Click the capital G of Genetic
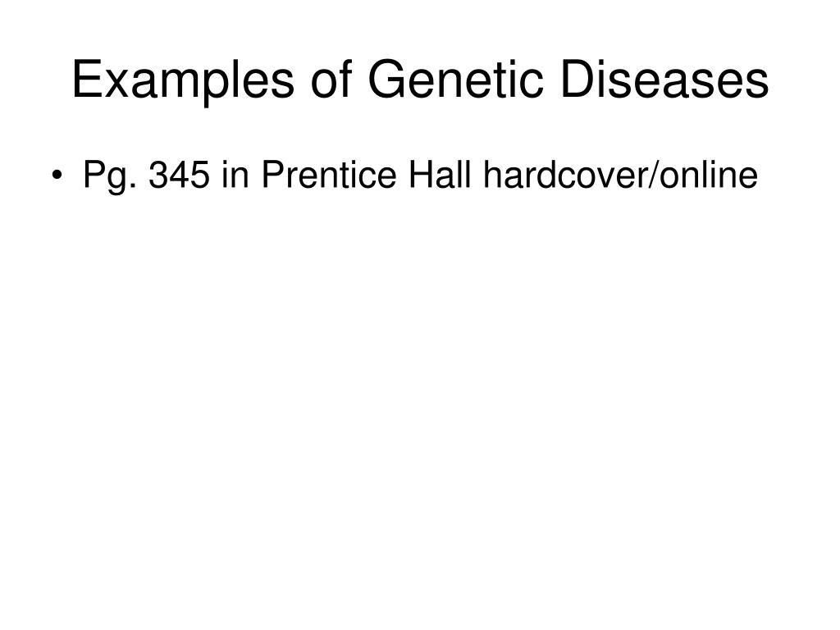This screenshot has width=840, height=630. click(x=387, y=79)
